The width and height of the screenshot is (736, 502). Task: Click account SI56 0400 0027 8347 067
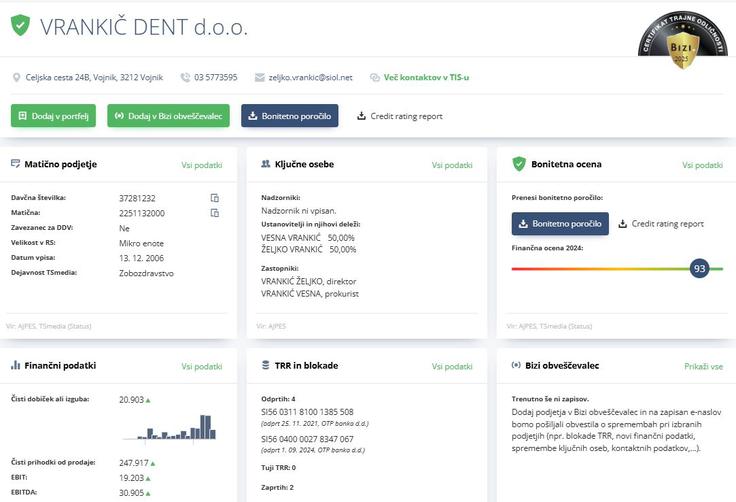click(x=307, y=439)
